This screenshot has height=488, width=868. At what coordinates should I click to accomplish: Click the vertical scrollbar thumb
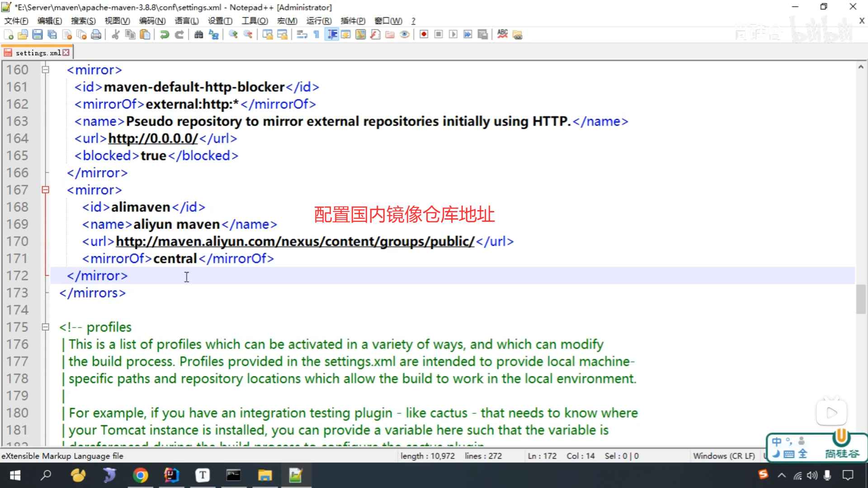click(861, 298)
